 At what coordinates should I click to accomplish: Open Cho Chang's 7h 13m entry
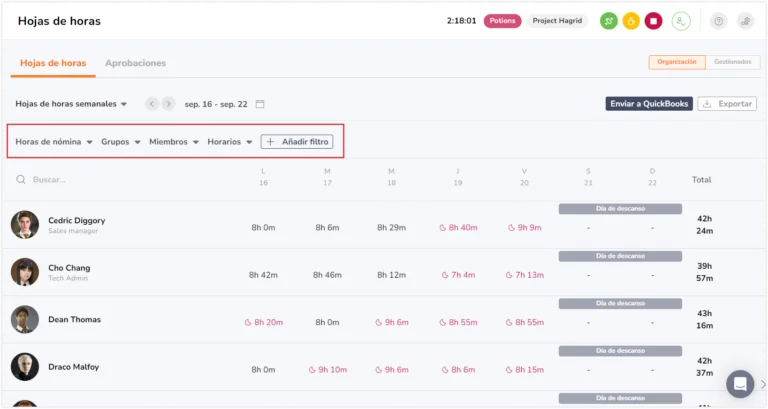pyautogui.click(x=525, y=275)
